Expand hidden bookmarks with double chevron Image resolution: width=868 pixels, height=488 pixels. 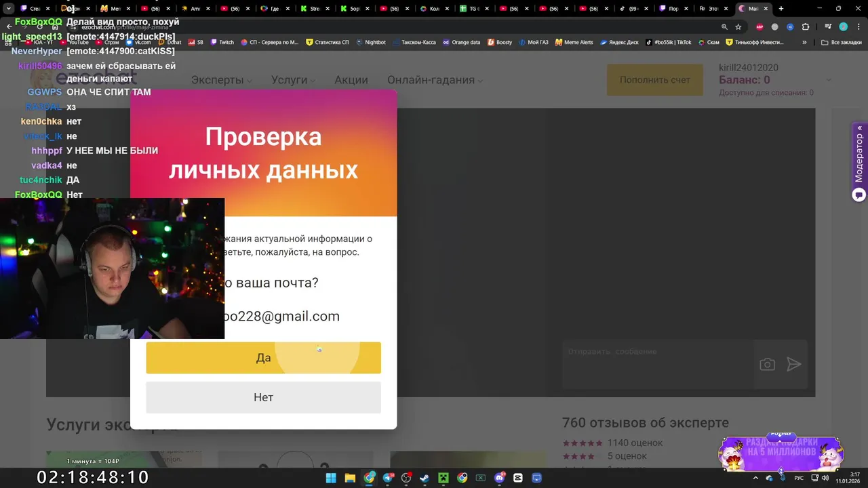[804, 42]
